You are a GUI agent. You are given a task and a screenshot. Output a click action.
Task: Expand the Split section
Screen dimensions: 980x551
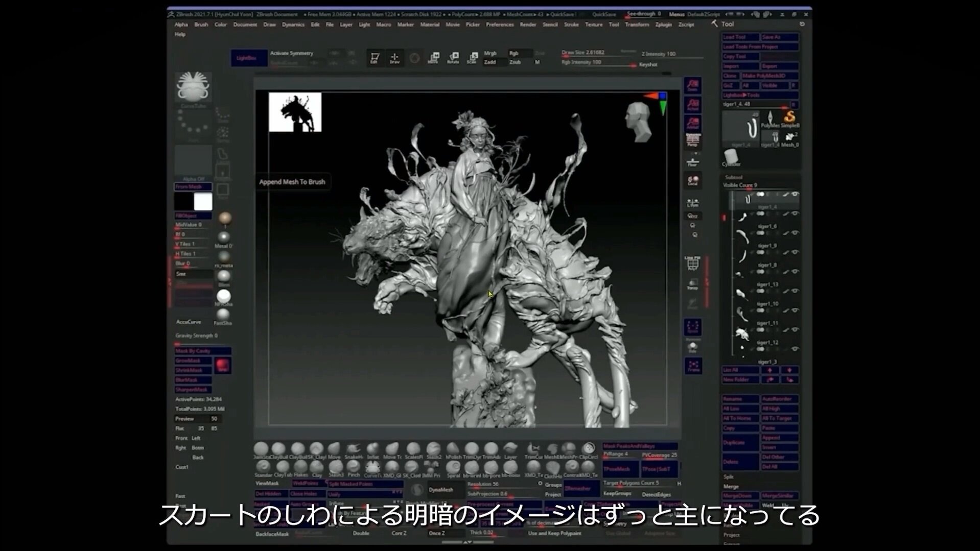coord(729,476)
